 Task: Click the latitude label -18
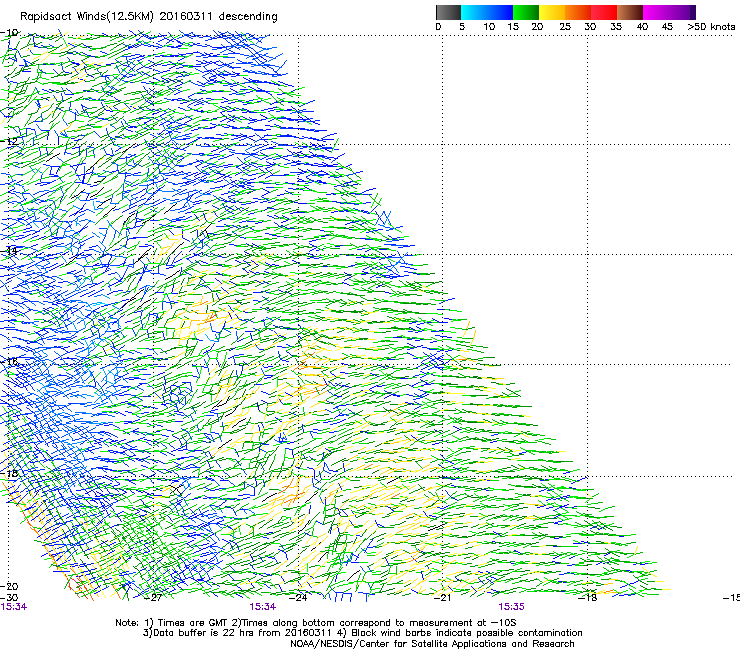pyautogui.click(x=9, y=473)
